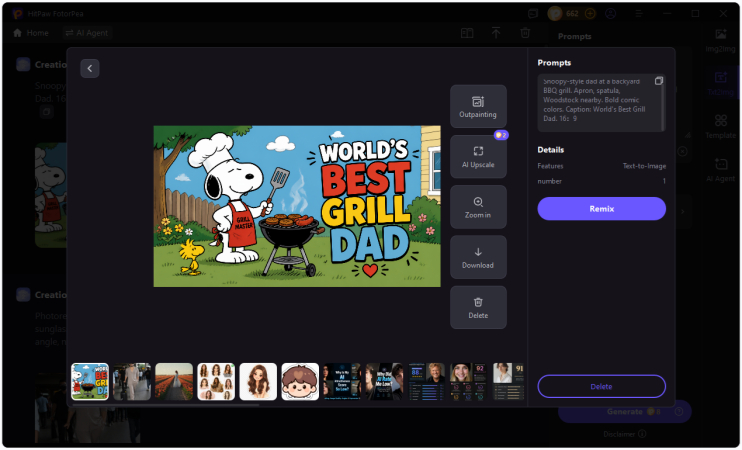This screenshot has width=742, height=450.
Task: Open the user account profile icon
Action: pos(611,13)
